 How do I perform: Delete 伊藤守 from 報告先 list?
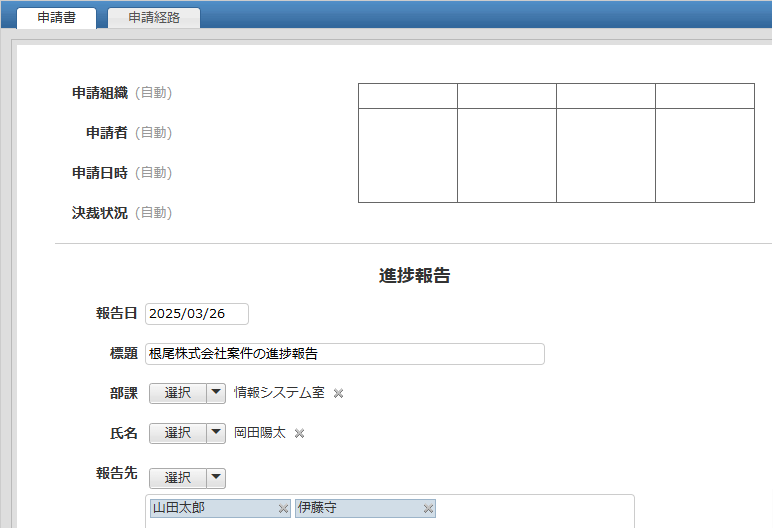click(x=428, y=509)
